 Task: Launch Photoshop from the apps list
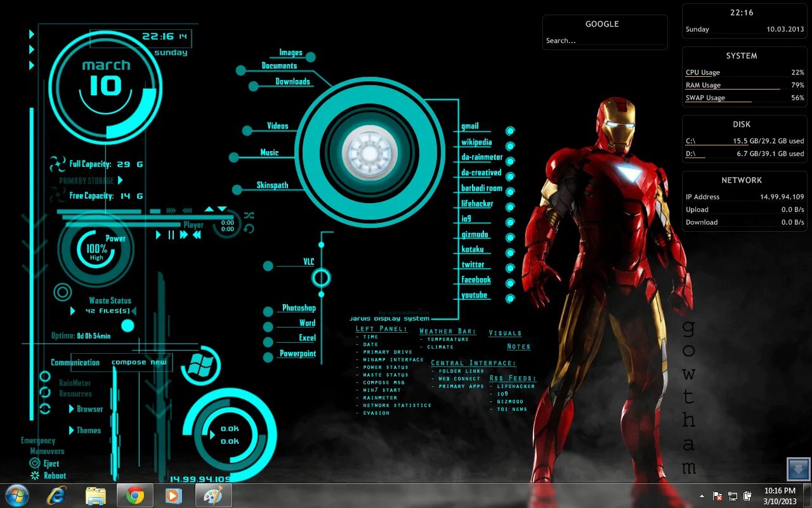tap(299, 308)
